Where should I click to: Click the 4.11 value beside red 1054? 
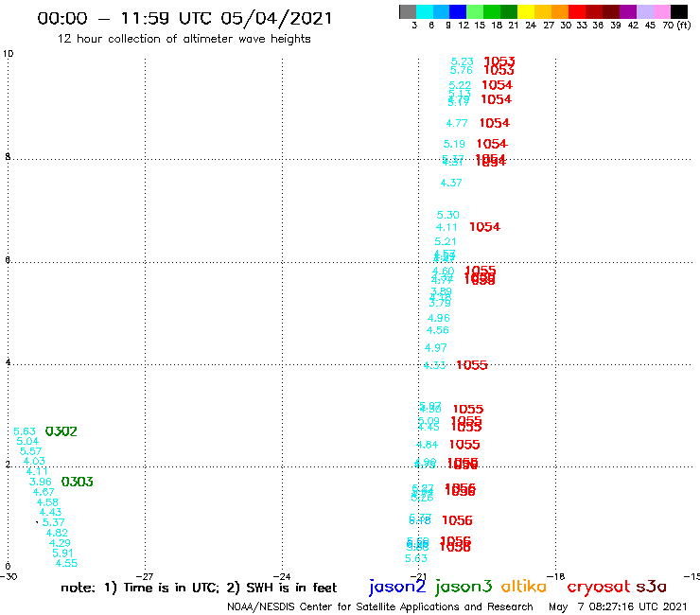(446, 227)
